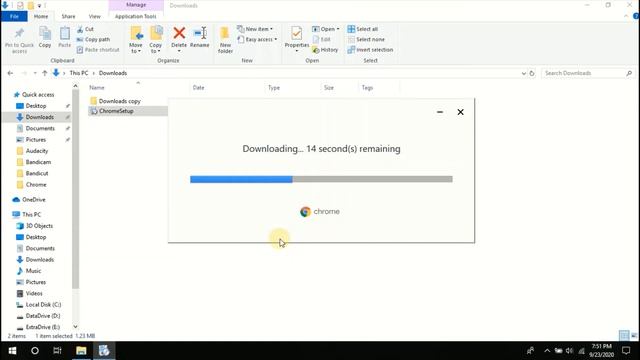Switch to details view button
Image resolution: width=640 pixels, height=360 pixels.
624,336
